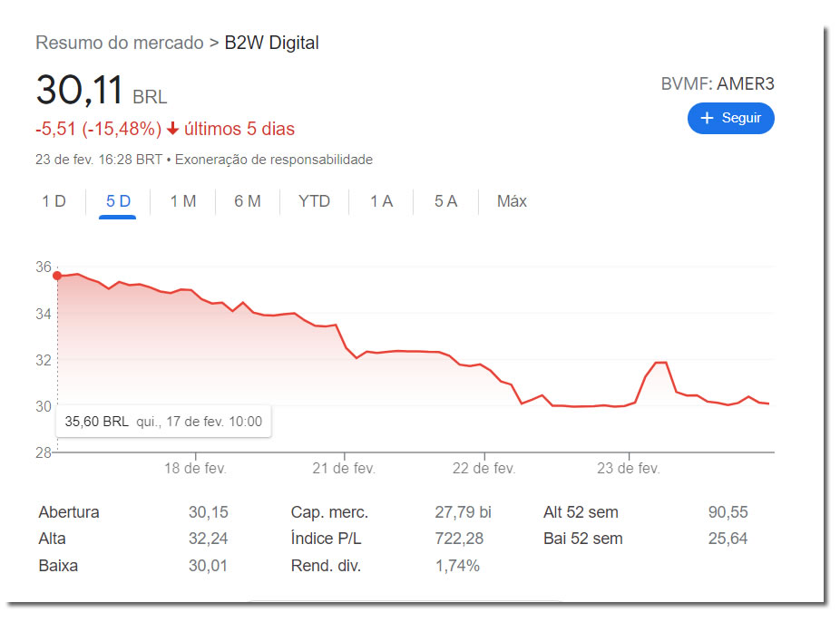
Task: Open Exoneração de responsabilidade disclaimer link
Action: coord(273,160)
